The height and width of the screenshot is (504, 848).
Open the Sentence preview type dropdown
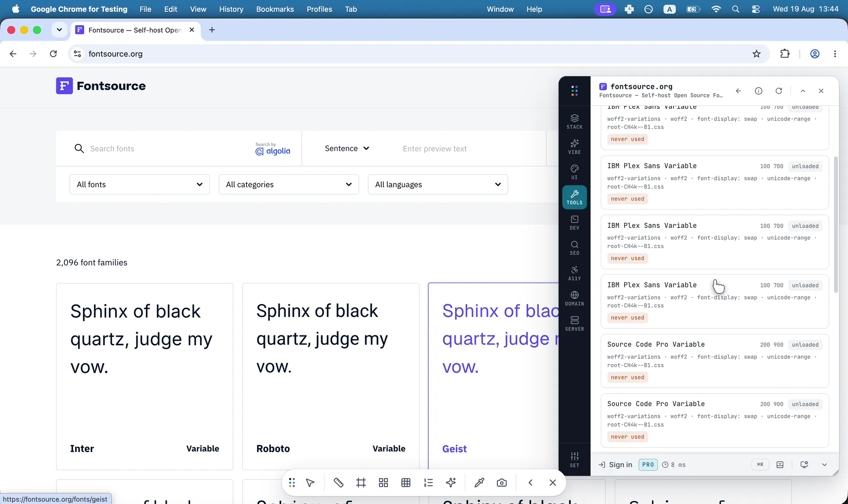347,149
